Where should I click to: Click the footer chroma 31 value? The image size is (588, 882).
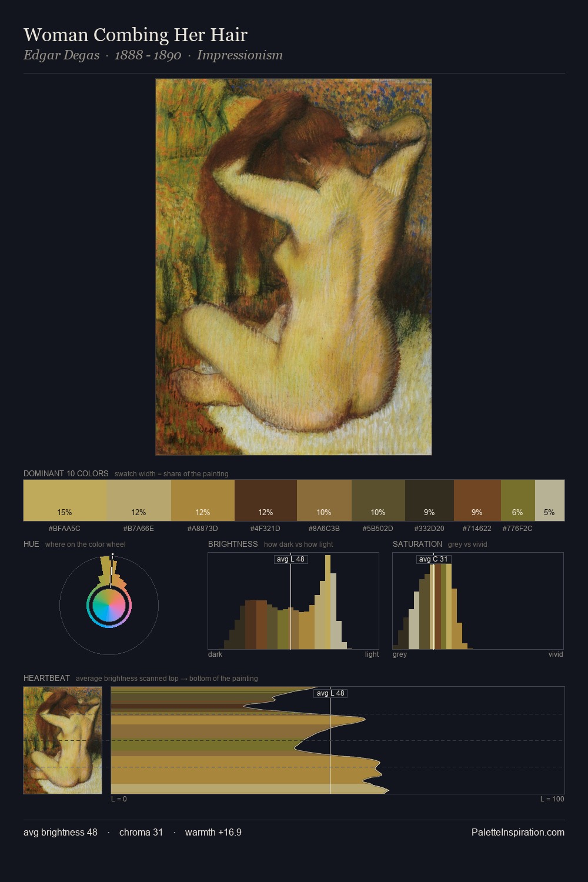(x=141, y=832)
